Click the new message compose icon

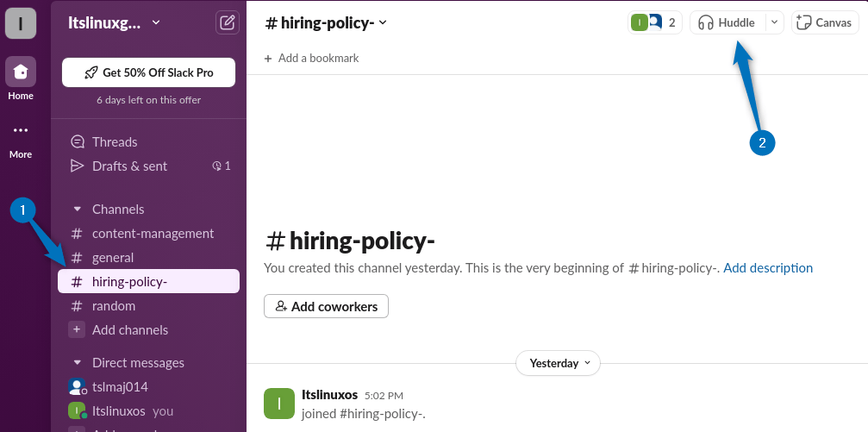tap(228, 23)
